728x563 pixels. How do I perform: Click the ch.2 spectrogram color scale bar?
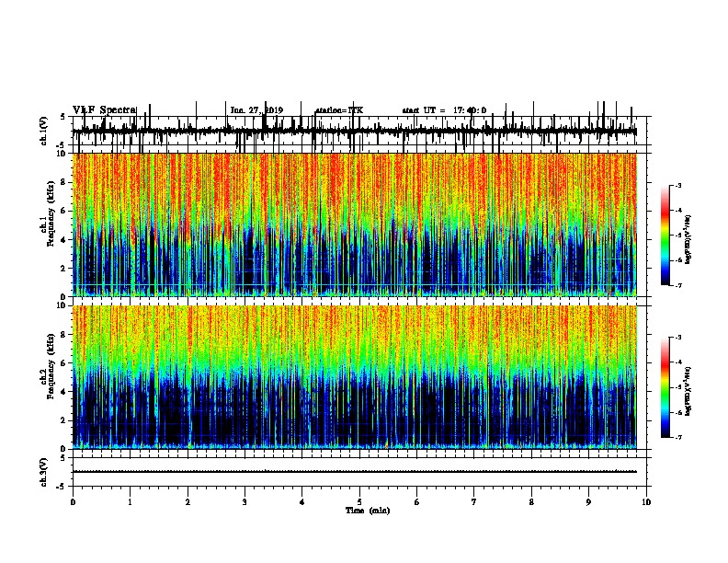pyautogui.click(x=665, y=387)
